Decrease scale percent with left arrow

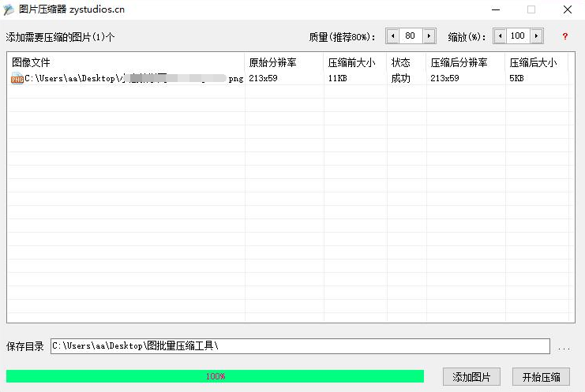[x=500, y=36]
